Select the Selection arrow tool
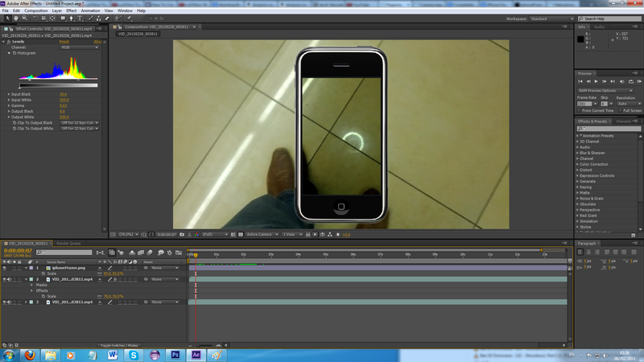Image resolution: width=644 pixels, height=362 pixels. coord(6,19)
